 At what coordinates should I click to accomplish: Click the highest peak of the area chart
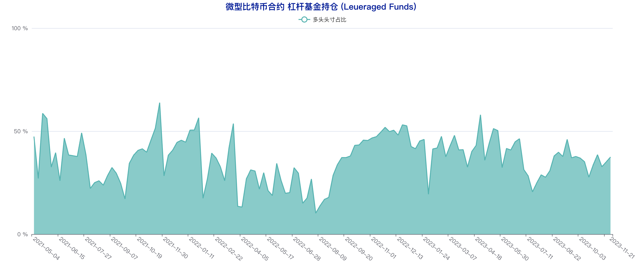[160, 103]
